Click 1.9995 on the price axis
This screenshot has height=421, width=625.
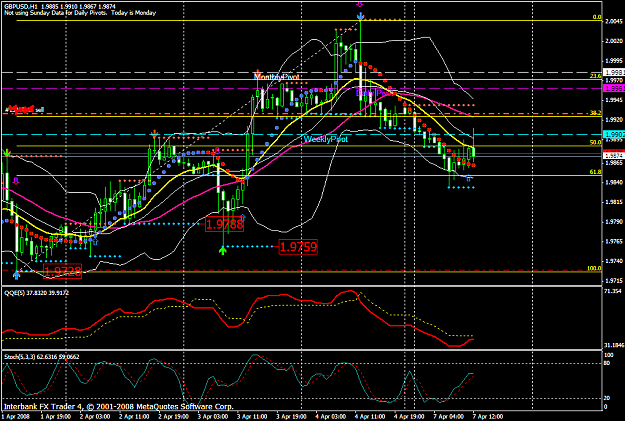(614, 61)
